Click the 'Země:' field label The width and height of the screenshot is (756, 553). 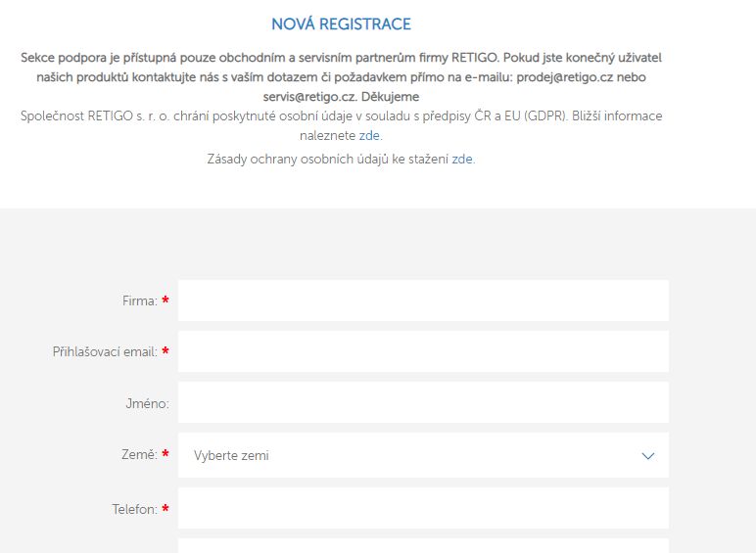139,455
